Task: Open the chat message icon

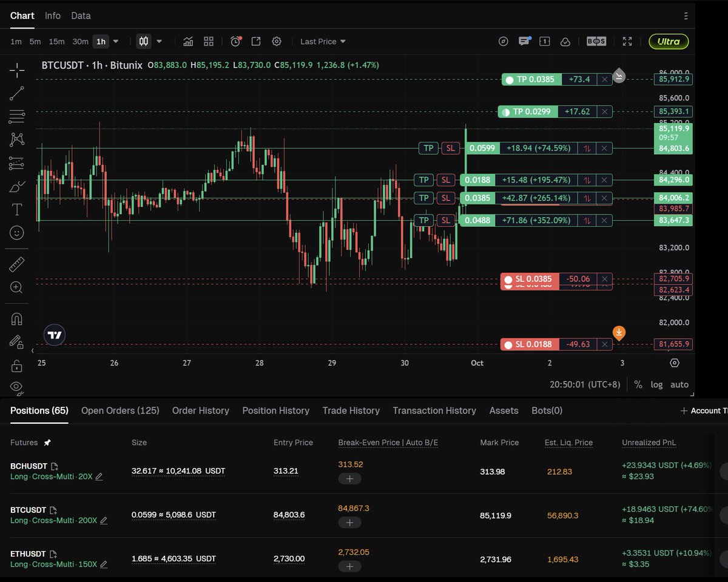Action: pyautogui.click(x=524, y=41)
